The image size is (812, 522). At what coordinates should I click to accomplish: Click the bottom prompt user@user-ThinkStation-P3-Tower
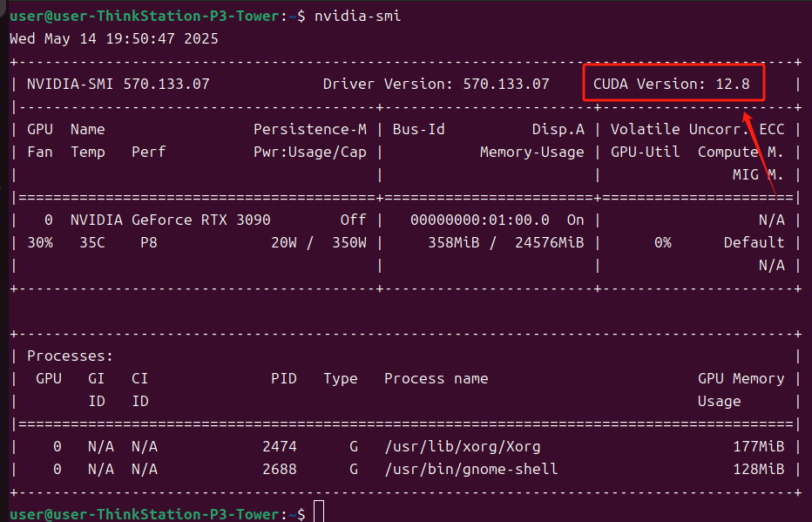click(x=145, y=515)
